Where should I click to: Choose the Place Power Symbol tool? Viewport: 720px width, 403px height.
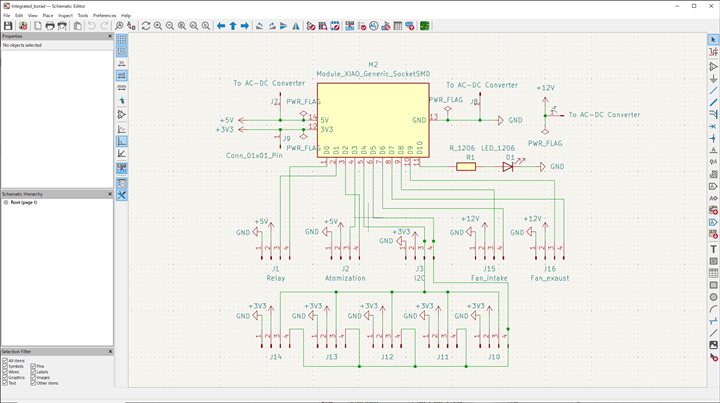[713, 79]
